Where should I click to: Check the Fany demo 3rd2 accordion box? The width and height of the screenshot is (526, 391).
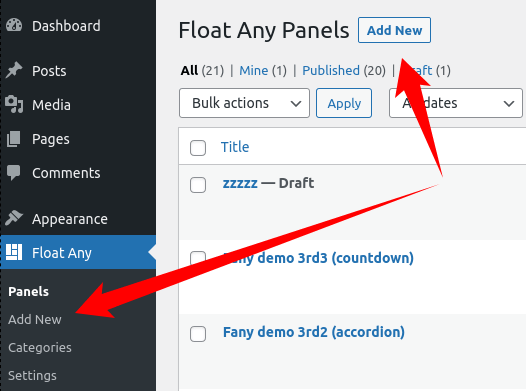click(198, 334)
